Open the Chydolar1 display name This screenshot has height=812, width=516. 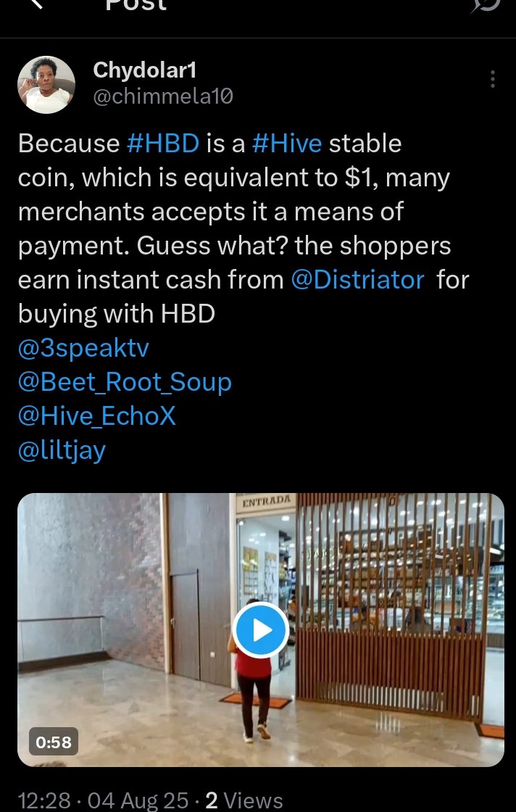(145, 70)
